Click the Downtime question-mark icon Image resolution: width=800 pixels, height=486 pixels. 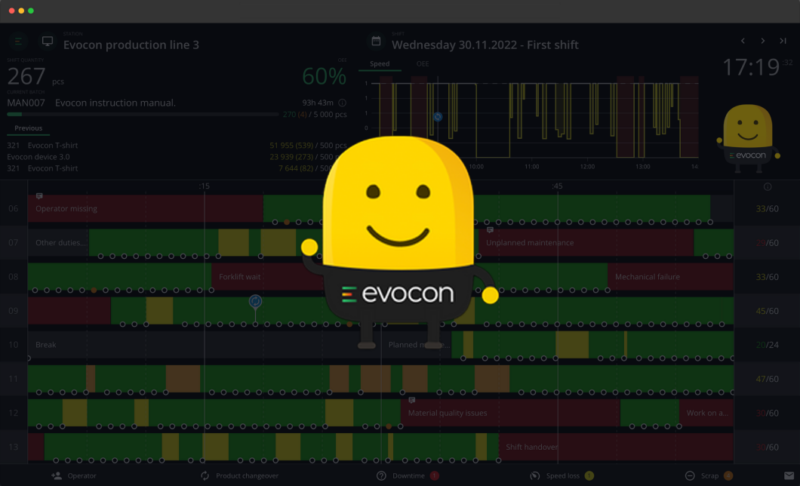[x=381, y=476]
